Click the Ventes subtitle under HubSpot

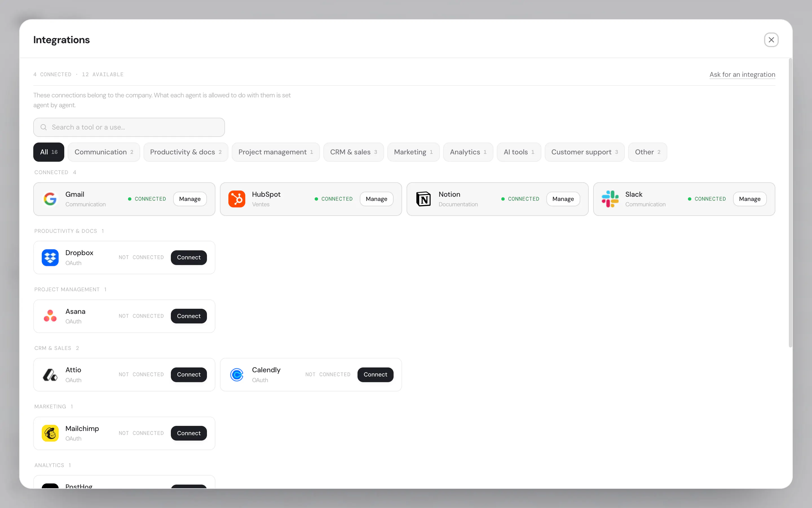261,204
